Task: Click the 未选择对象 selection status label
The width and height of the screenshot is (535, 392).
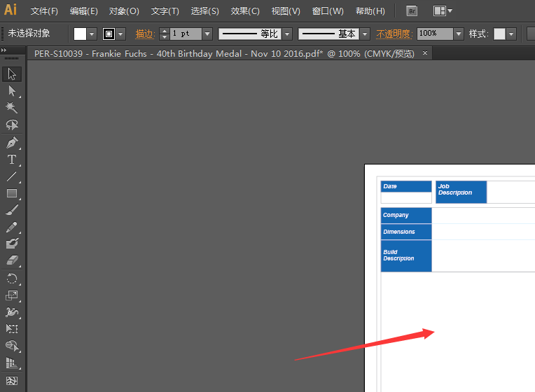Action: click(29, 34)
